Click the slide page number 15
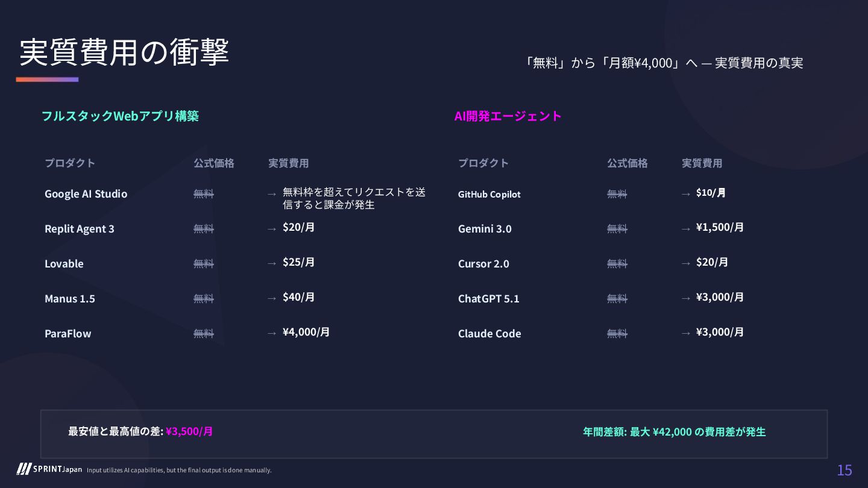Screen dimensions: 868x488 844,470
